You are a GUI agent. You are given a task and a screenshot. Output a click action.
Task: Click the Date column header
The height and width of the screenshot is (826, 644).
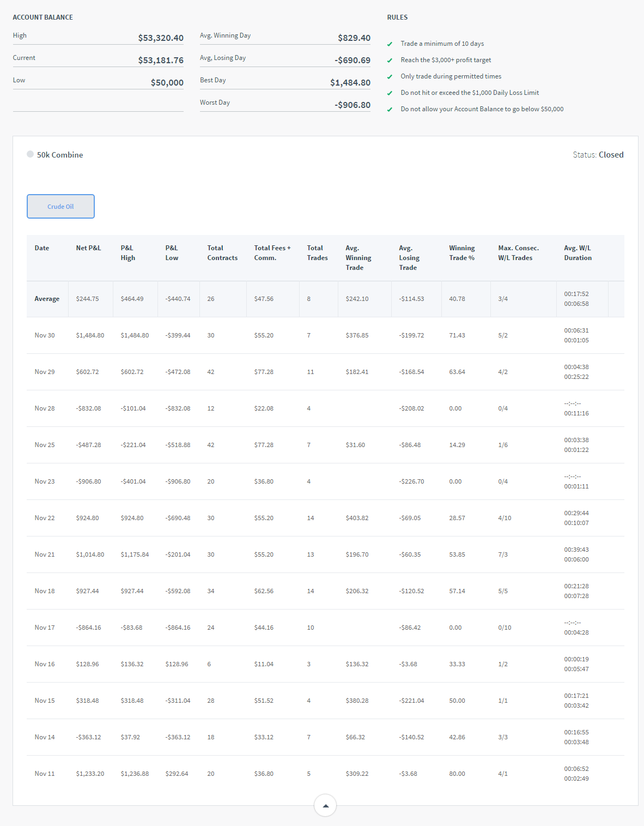(x=42, y=248)
